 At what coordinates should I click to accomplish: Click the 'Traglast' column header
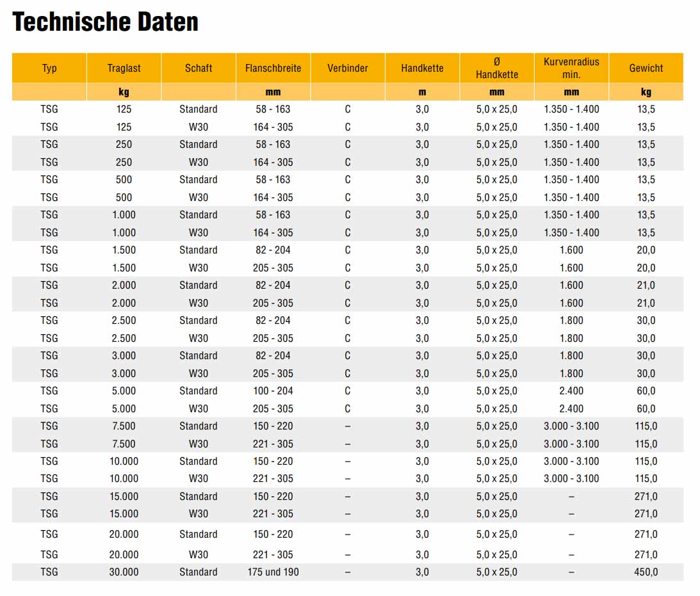click(124, 68)
